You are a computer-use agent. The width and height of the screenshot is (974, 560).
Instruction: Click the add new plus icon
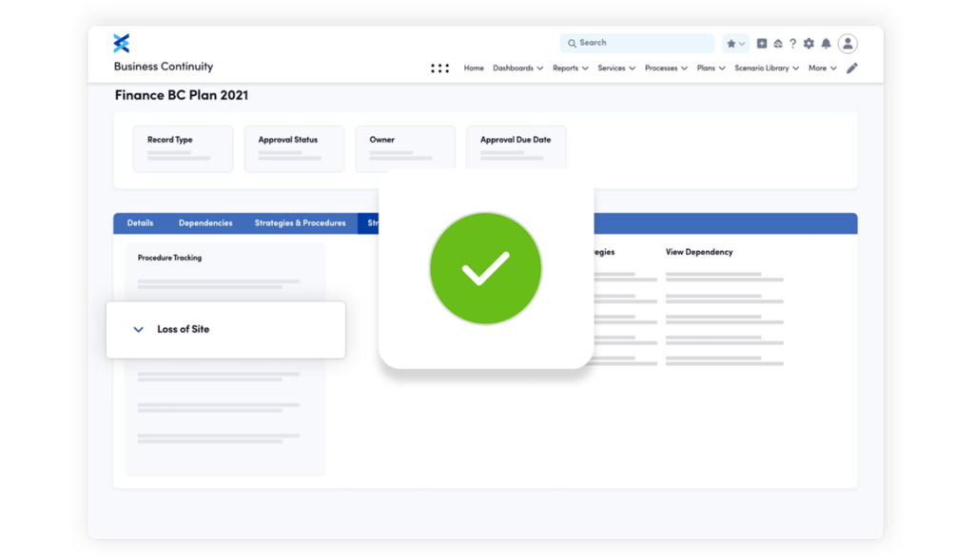pos(762,44)
